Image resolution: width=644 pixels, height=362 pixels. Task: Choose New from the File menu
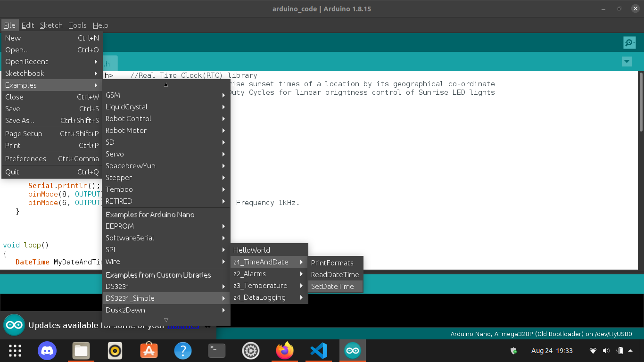tap(52, 38)
